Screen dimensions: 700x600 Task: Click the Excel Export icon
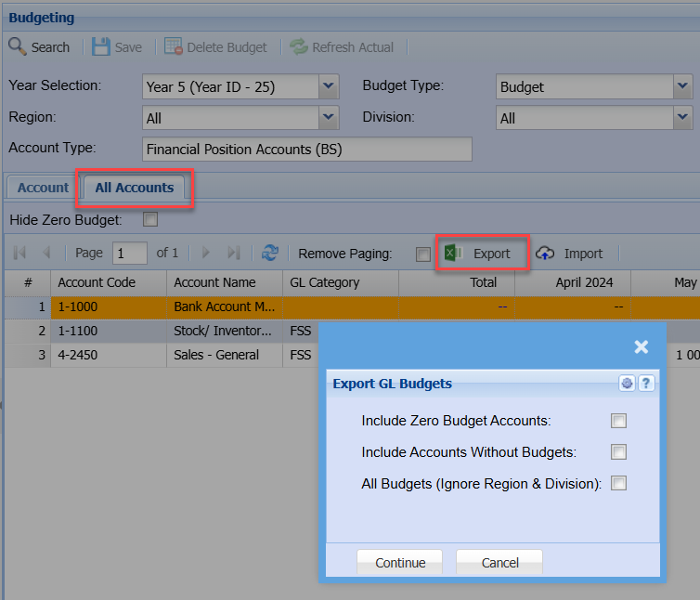453,253
